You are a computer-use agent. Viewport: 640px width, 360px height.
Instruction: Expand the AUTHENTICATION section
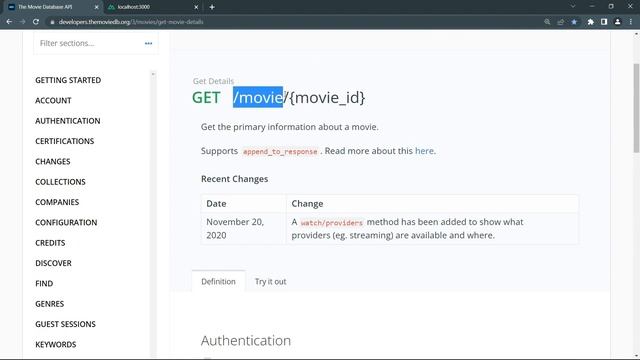click(68, 121)
